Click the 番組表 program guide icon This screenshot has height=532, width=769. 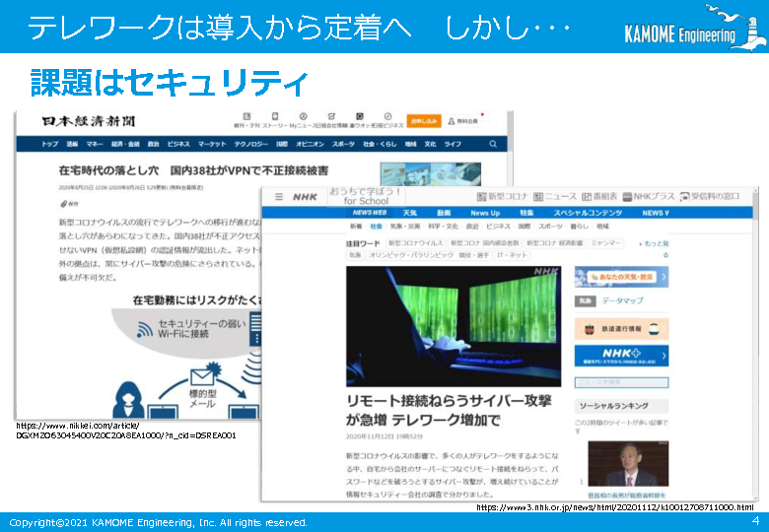(586, 196)
